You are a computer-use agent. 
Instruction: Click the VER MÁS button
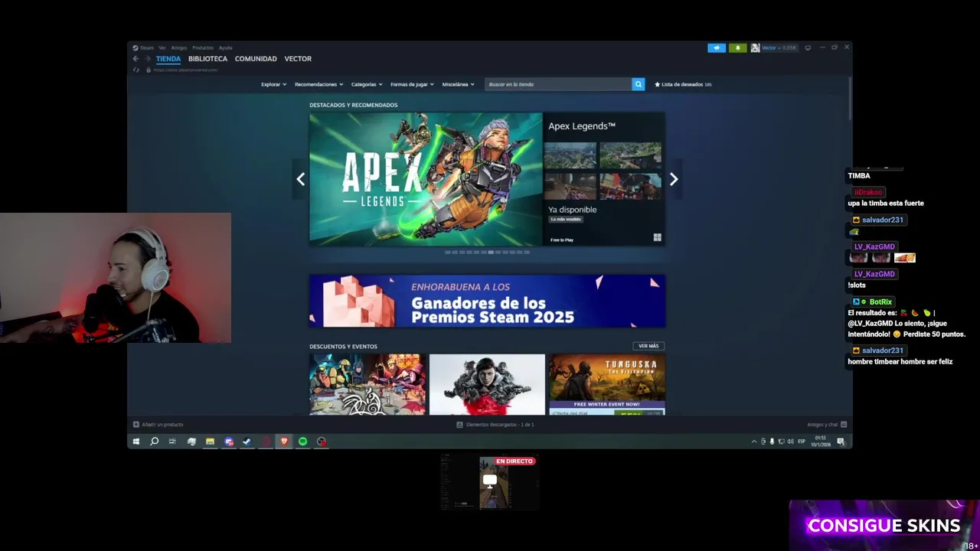pos(648,346)
